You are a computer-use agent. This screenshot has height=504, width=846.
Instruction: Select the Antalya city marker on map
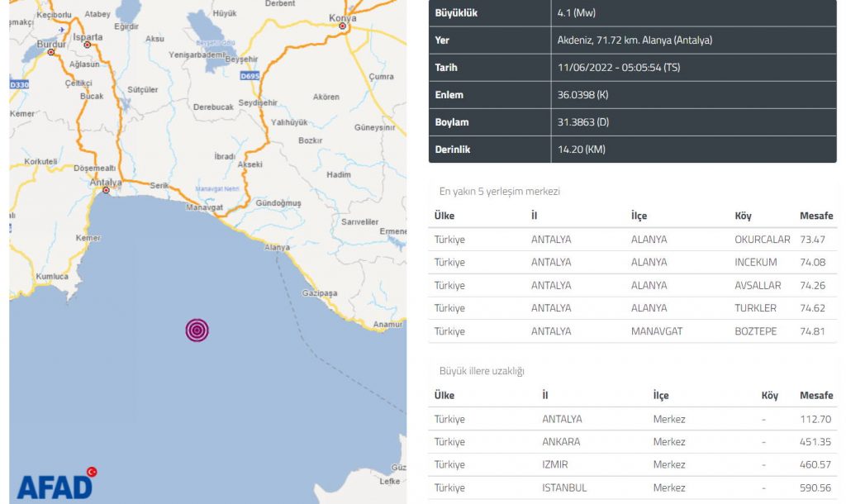coord(105,191)
